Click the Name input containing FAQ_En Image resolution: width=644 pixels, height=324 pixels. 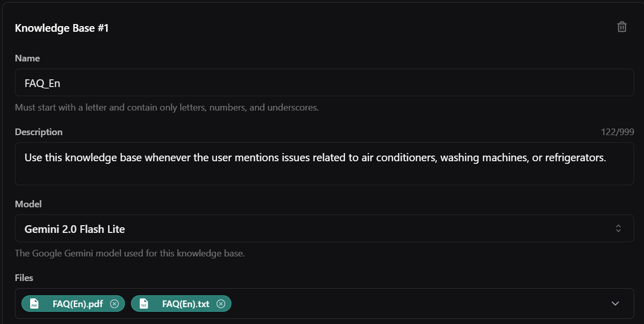click(x=323, y=82)
